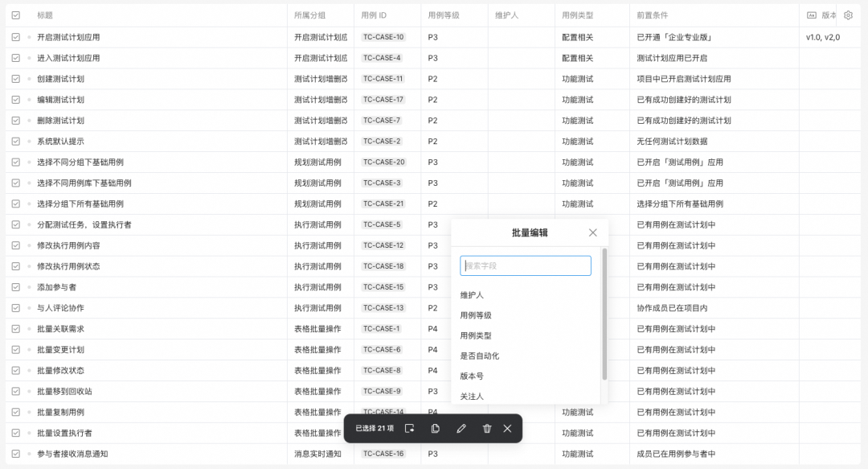This screenshot has height=469, width=868.
Task: Dismiss the selection toolbar with its X icon
Action: [507, 428]
